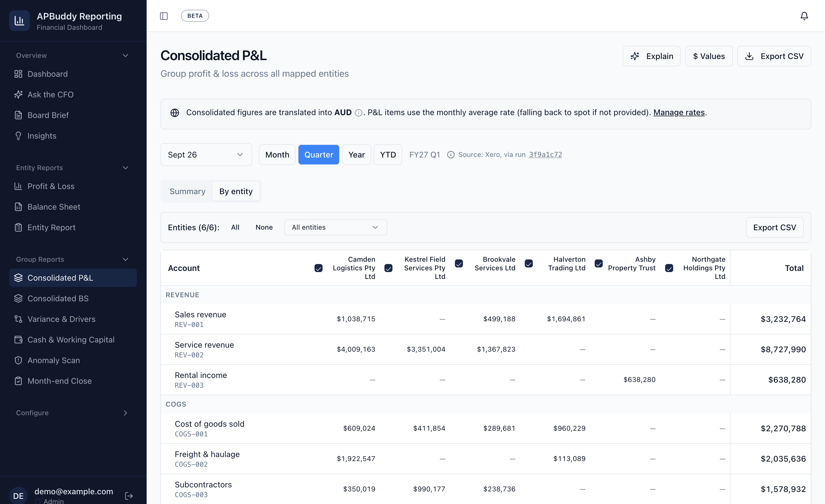825x504 pixels.
Task: Open Month-end Close page
Action: [73, 381]
